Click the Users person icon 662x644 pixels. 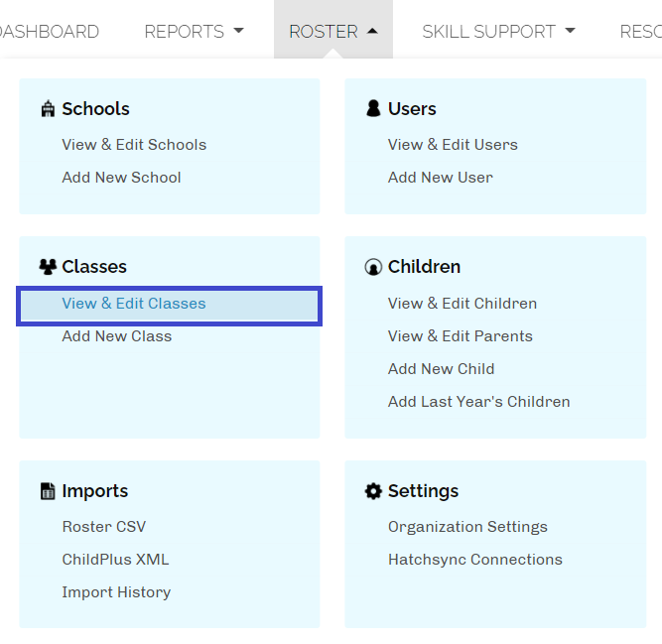click(x=373, y=109)
